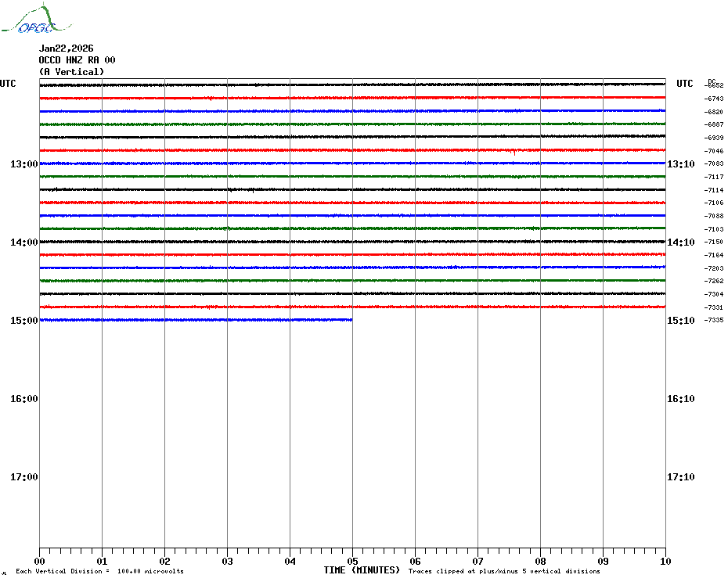Click the '08' minute axis label

coord(540,561)
